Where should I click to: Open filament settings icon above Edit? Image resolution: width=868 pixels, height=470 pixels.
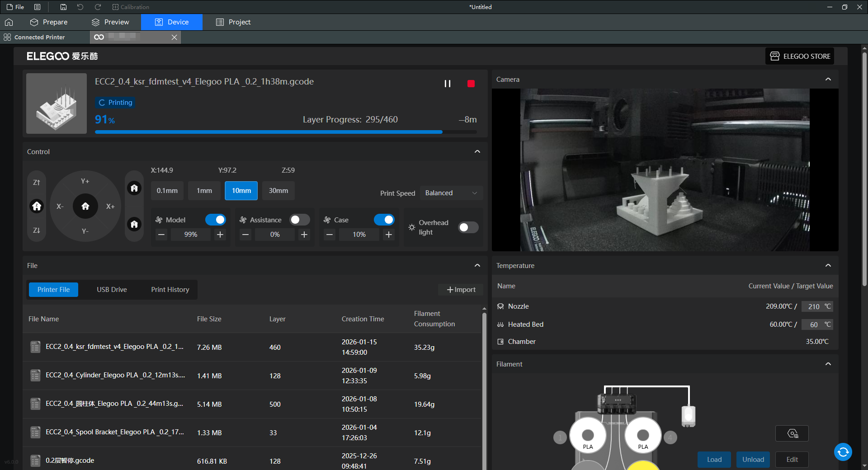point(792,433)
